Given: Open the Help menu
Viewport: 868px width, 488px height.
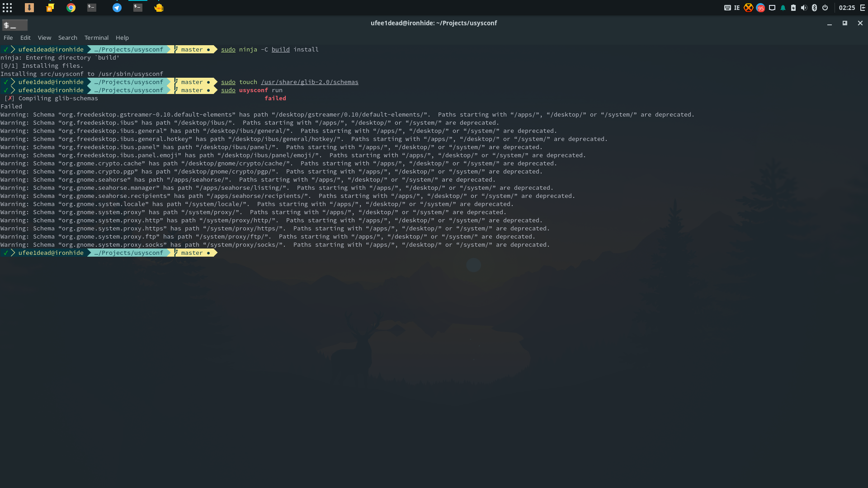Looking at the screenshot, I should click(122, 38).
